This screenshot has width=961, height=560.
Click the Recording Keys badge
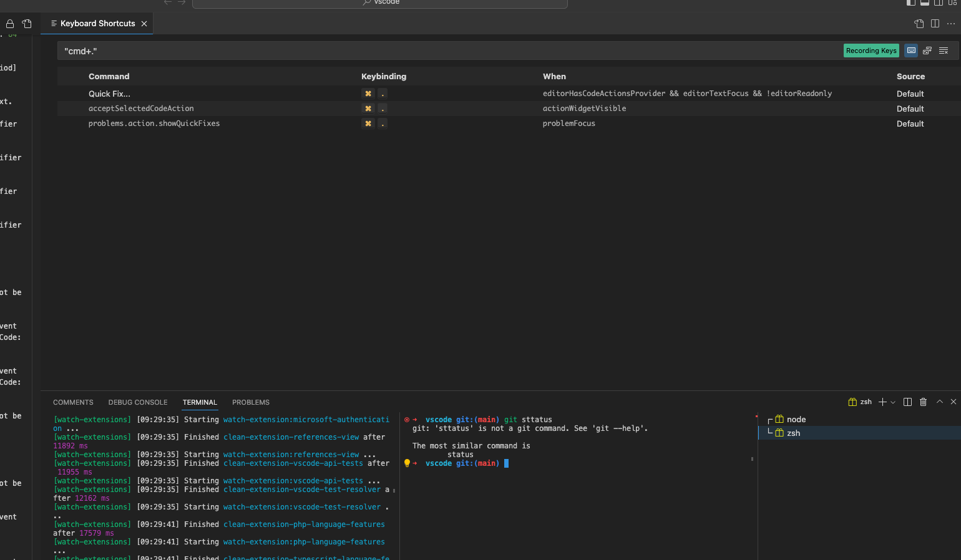click(x=871, y=51)
